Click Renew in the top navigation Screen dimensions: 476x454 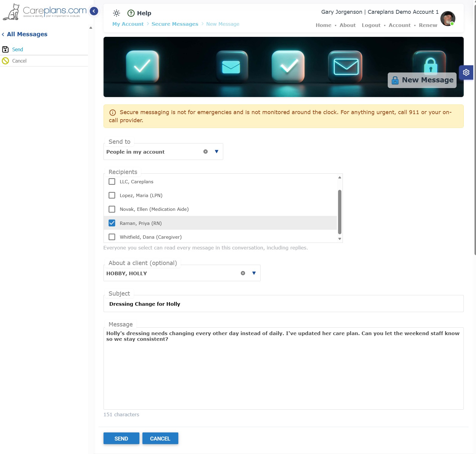428,25
